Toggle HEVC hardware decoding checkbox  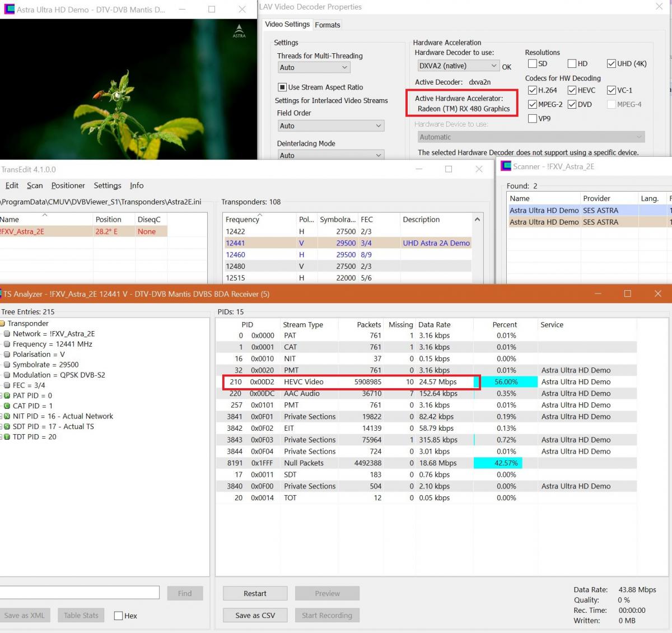(x=572, y=90)
